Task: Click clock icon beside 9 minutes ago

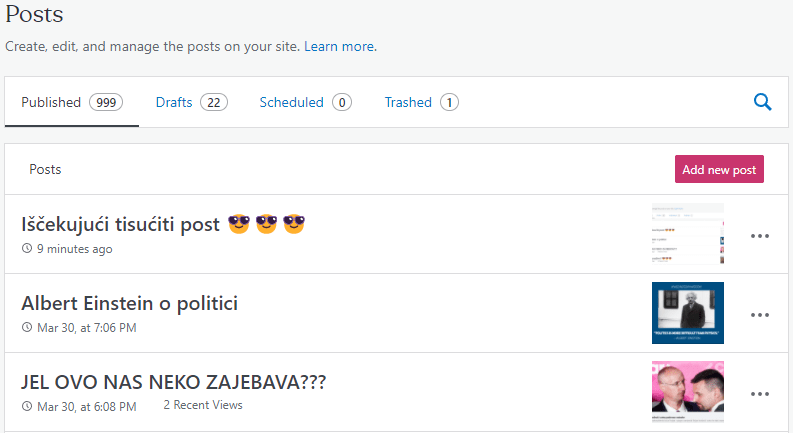Action: coord(27,249)
